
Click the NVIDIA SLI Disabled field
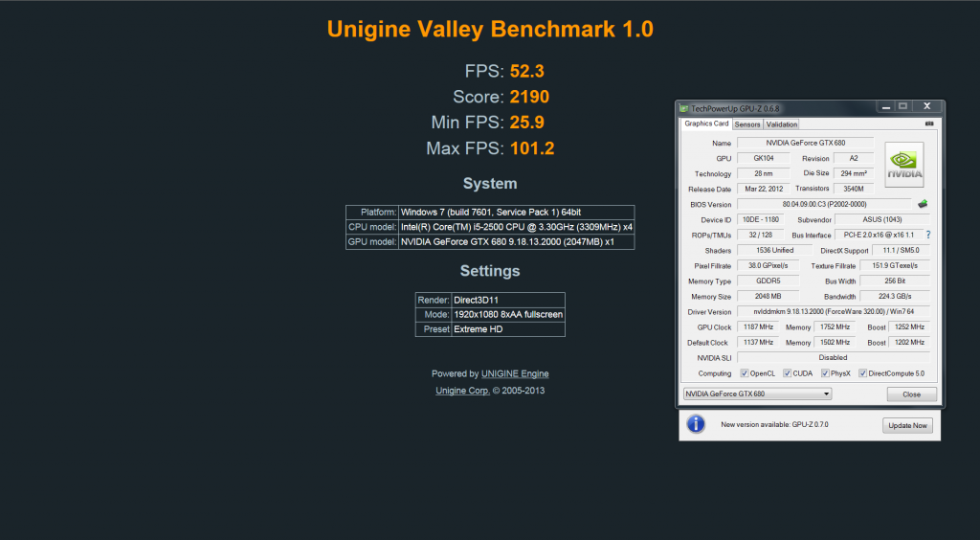834,357
